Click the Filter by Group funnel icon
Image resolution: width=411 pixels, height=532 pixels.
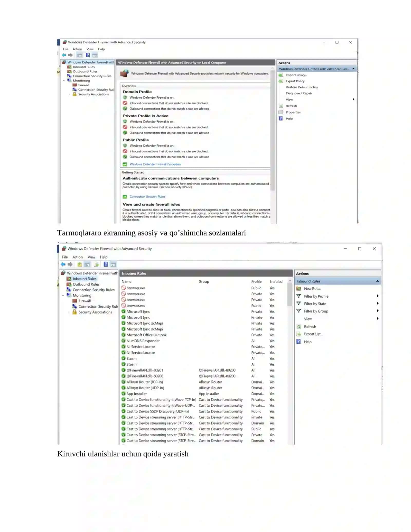pyautogui.click(x=298, y=311)
